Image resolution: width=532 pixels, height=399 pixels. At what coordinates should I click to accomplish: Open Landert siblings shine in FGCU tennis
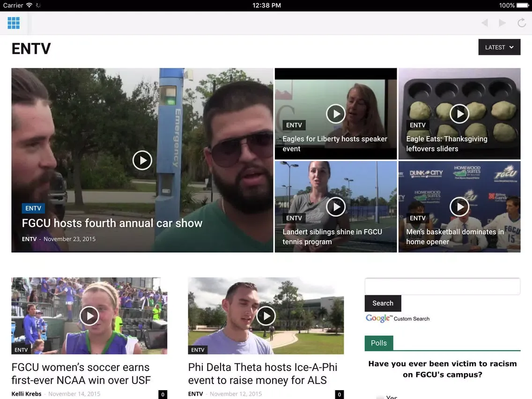point(332,237)
